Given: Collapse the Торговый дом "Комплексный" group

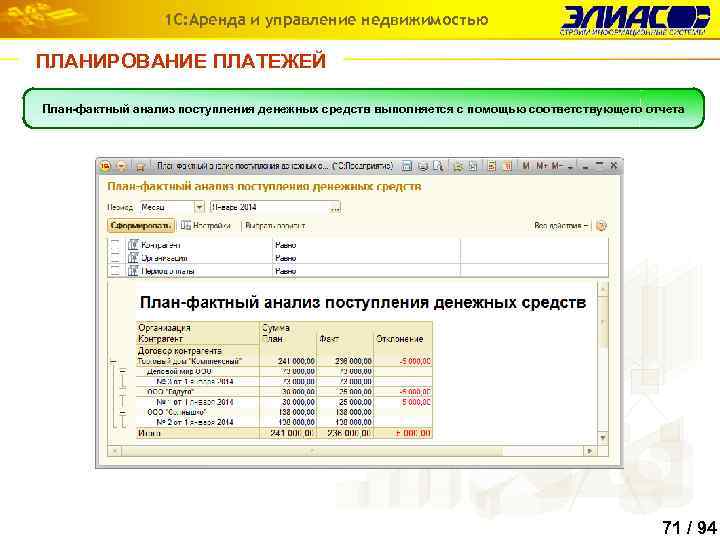Looking at the screenshot, I should click(113, 362).
